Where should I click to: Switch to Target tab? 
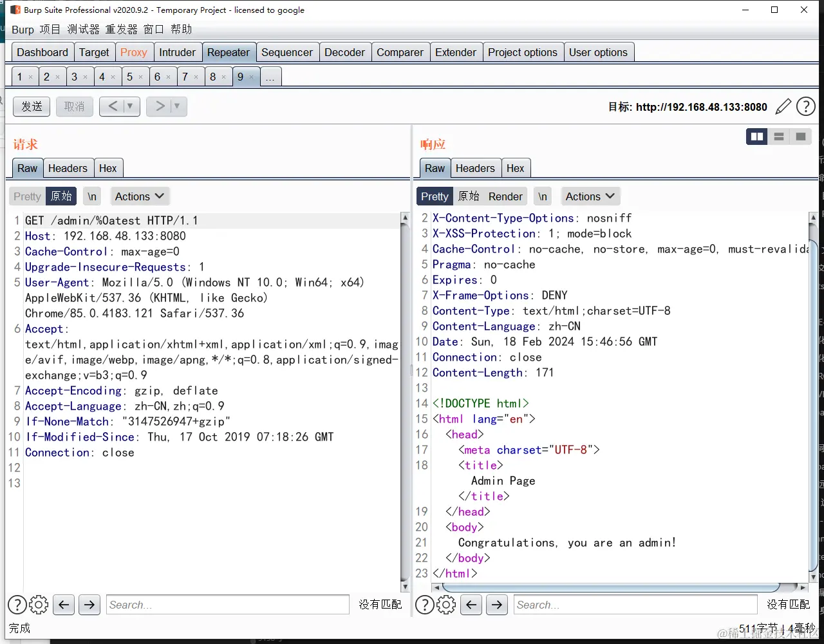[94, 52]
